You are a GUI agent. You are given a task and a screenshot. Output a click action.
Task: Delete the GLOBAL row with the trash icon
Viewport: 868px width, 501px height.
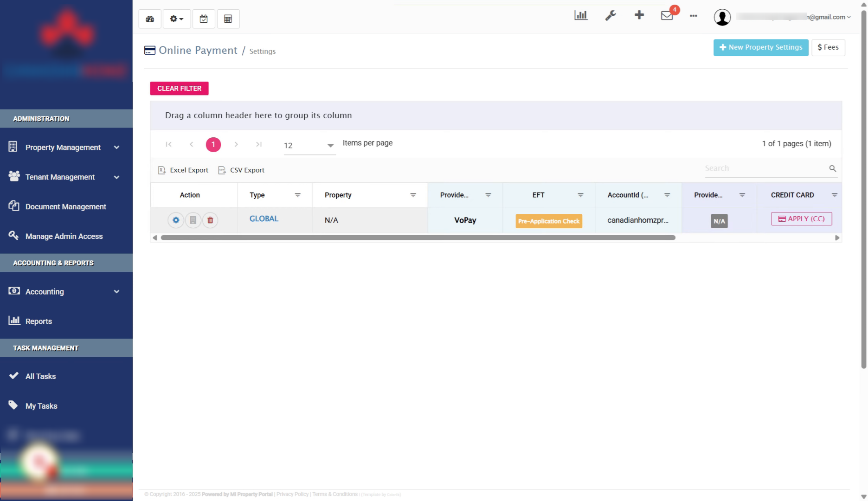pos(210,220)
